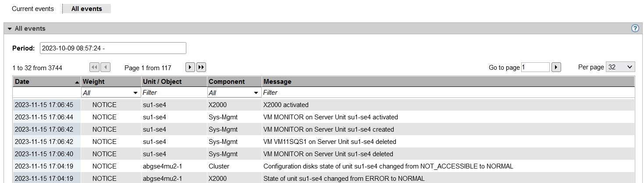This screenshot has width=644, height=183.
Task: Switch to the Current events tab
Action: coord(33,9)
